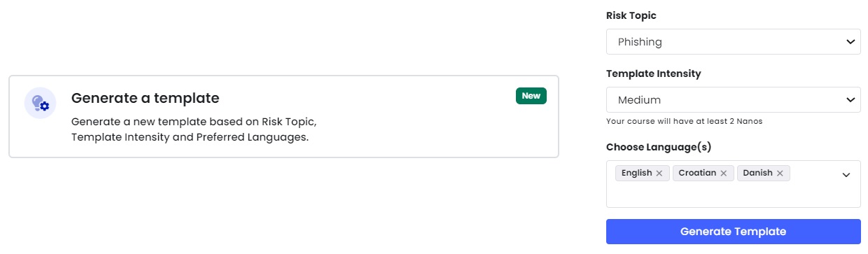Click the English language chip
This screenshot has width=868, height=254.
click(643, 173)
